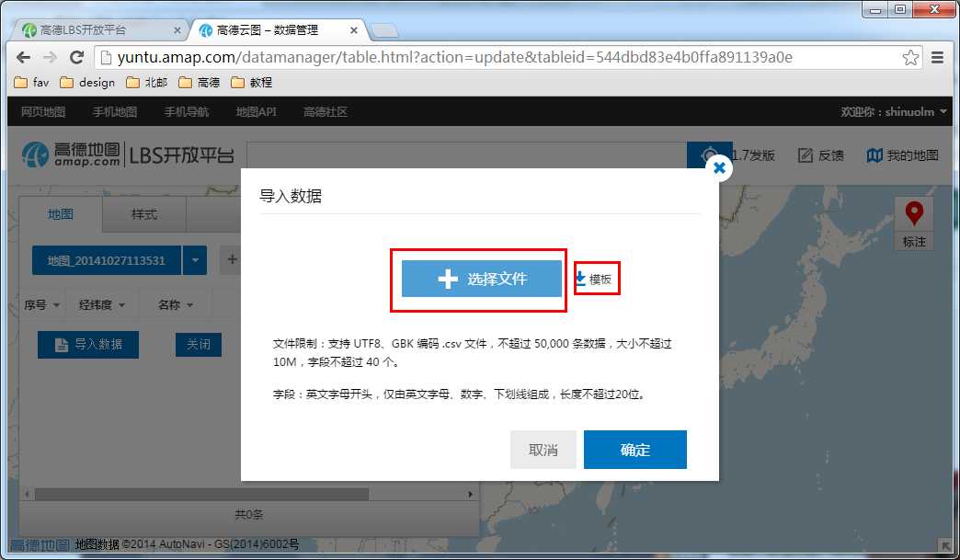The image size is (960, 560).
Task: Close the 高德LBS开放平台 tab
Action: pos(177,30)
